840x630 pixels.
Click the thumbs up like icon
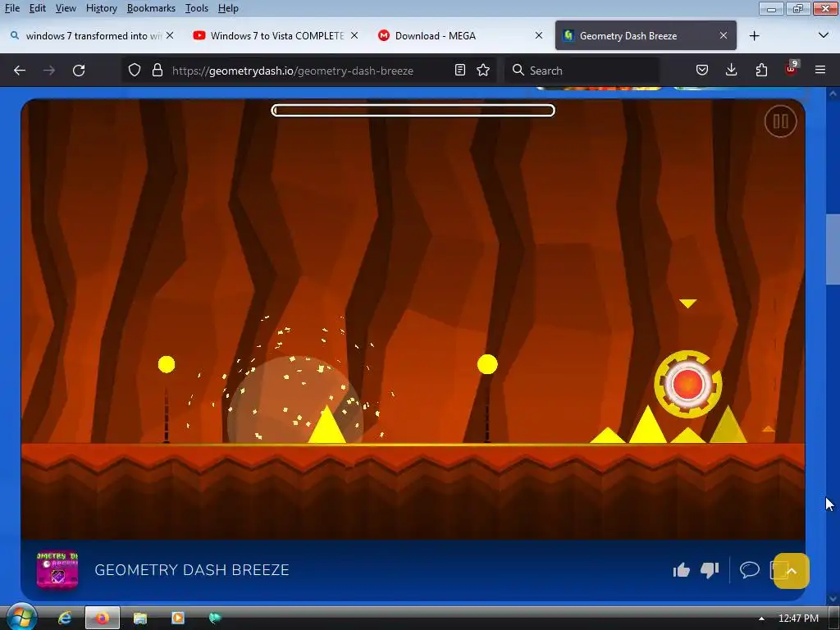[x=682, y=570]
